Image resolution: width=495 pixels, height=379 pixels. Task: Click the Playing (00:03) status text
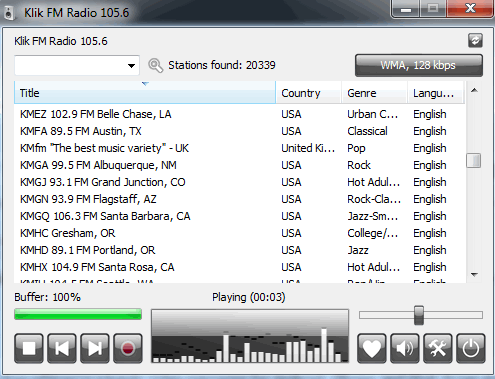pos(249,297)
